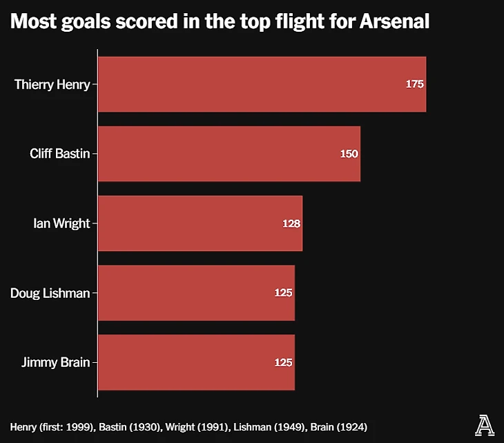The width and height of the screenshot is (504, 443).
Task: Pick the Doug Lishman bar
Action: (196, 292)
